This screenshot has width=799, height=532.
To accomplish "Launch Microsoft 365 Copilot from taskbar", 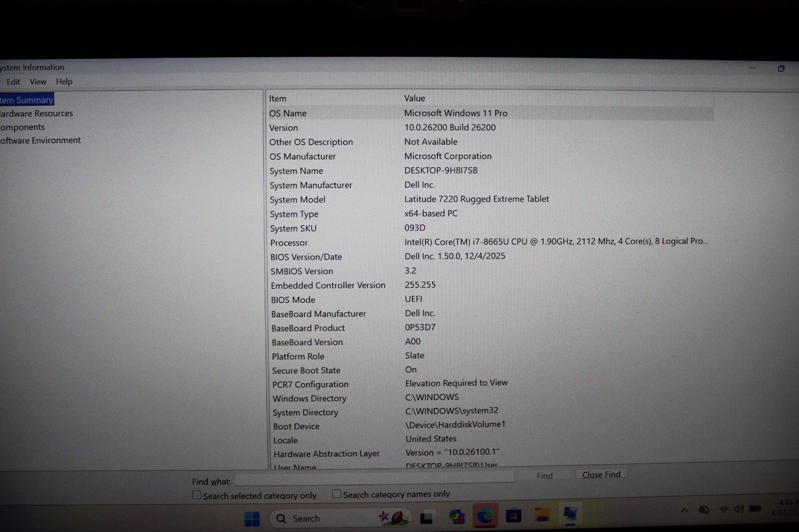I will pos(456,517).
